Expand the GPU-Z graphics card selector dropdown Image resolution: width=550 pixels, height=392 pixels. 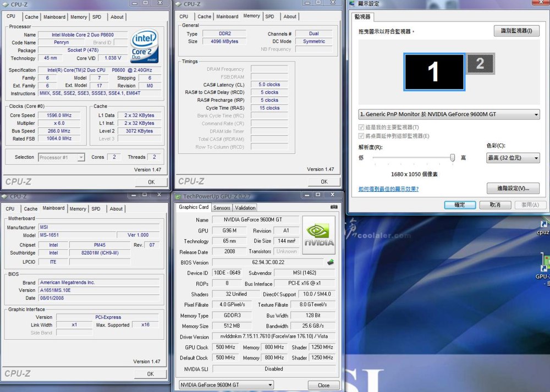[x=226, y=385]
